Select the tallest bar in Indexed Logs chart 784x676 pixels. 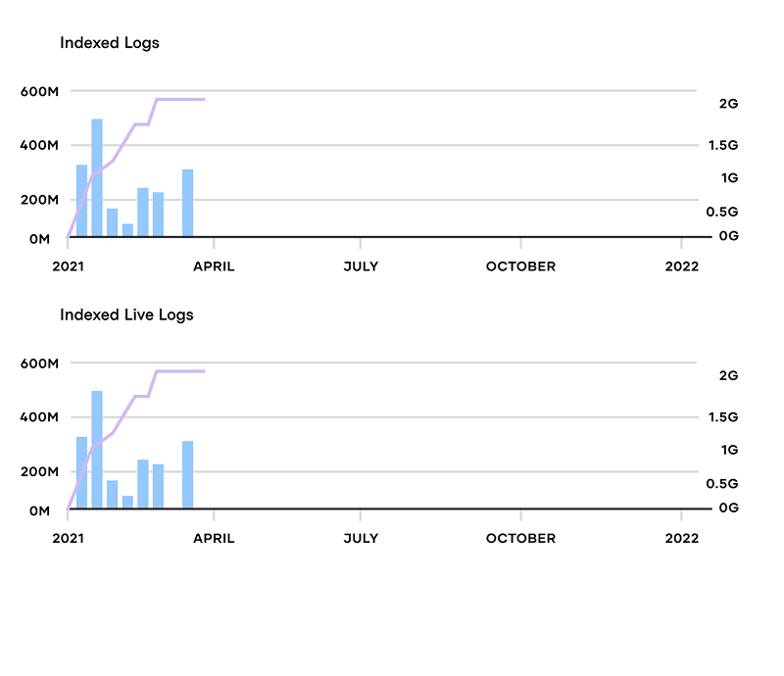pyautogui.click(x=97, y=177)
